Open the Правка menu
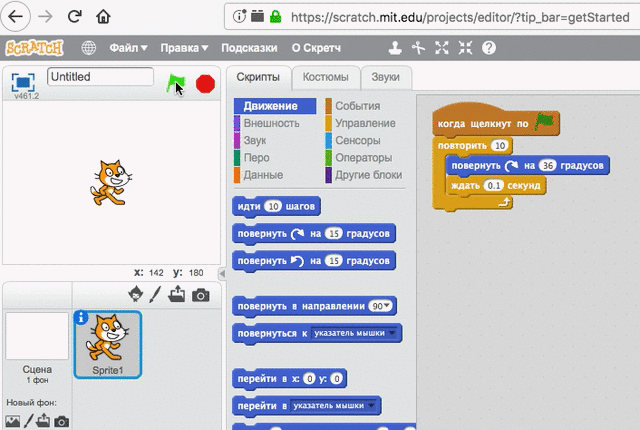The width and height of the screenshot is (640, 430). coord(184,48)
